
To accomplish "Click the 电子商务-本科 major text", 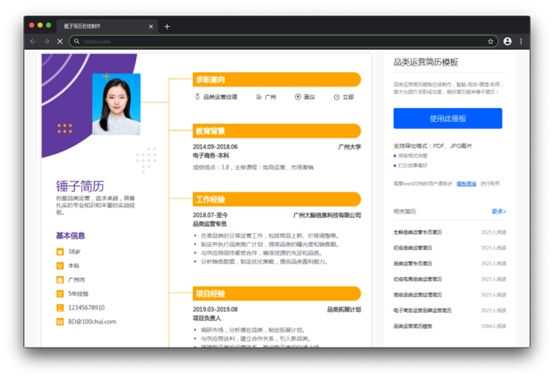I will pyautogui.click(x=211, y=155).
